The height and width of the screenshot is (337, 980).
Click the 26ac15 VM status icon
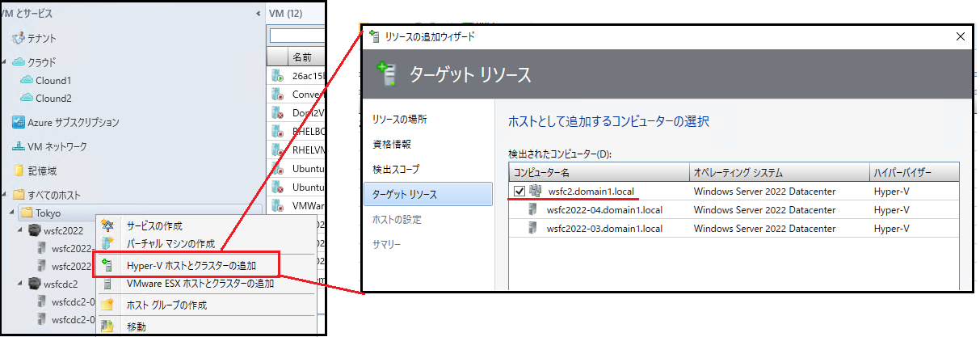coord(278,77)
